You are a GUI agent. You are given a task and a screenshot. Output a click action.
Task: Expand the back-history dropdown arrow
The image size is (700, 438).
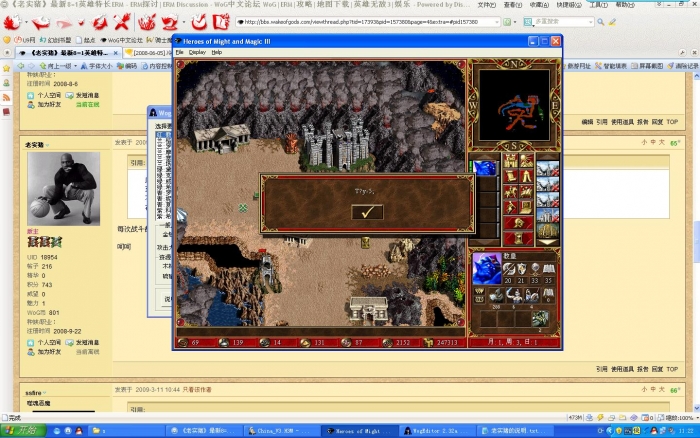[x=26, y=22]
